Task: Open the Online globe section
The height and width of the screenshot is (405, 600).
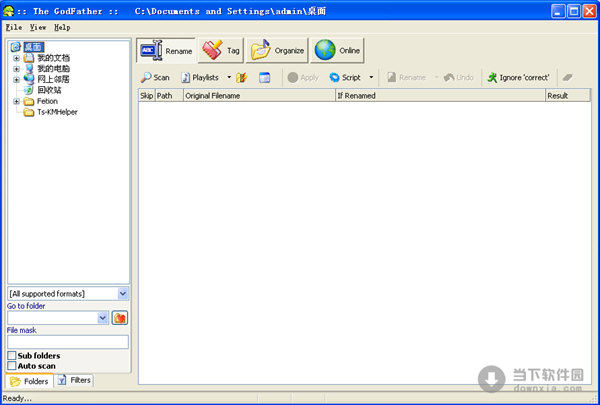Action: click(338, 50)
